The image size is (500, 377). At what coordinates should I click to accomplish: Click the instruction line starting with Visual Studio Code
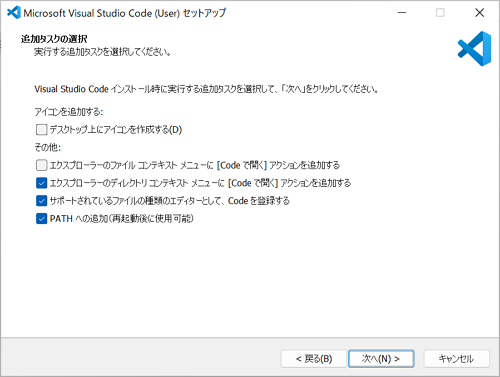(206, 89)
